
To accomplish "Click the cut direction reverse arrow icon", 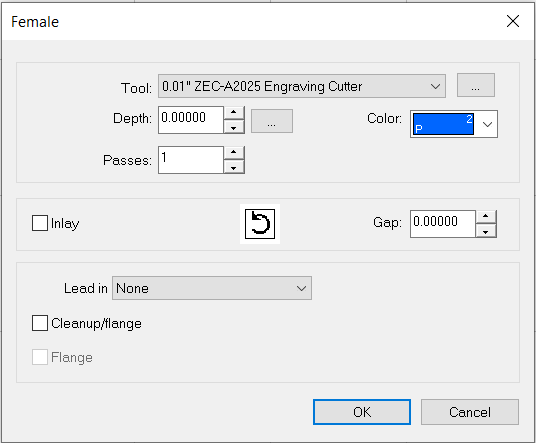I will click(x=260, y=224).
